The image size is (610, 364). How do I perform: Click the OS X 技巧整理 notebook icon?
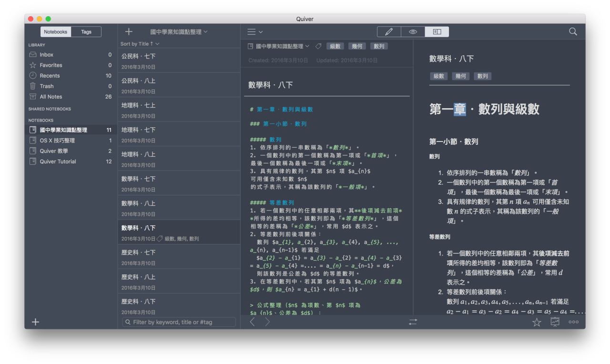33,141
